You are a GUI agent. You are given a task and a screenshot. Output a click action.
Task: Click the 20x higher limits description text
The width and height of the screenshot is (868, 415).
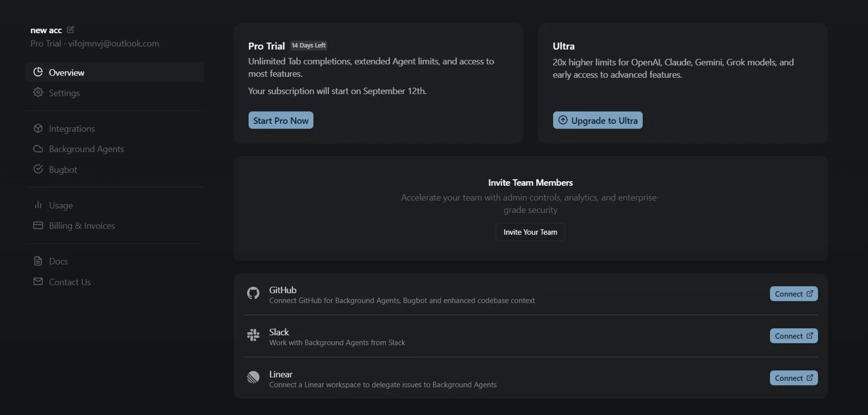click(673, 68)
